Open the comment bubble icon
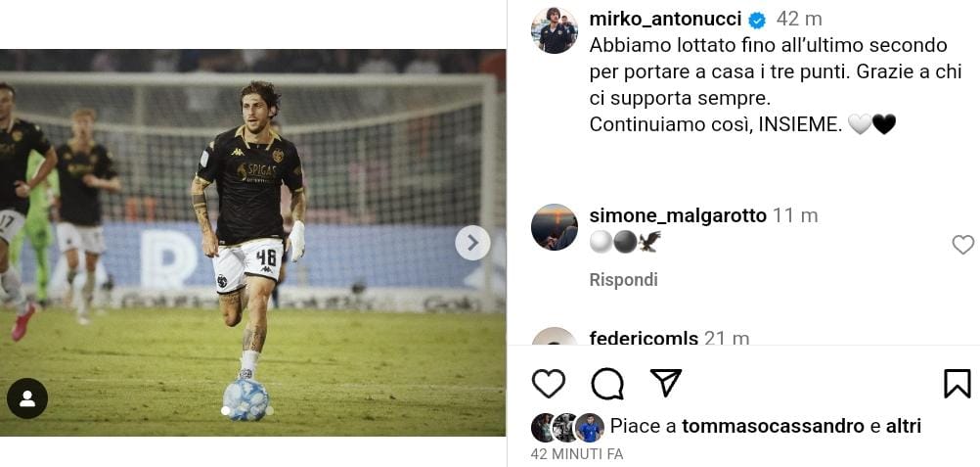This screenshot has height=467, width=980. coord(607,383)
